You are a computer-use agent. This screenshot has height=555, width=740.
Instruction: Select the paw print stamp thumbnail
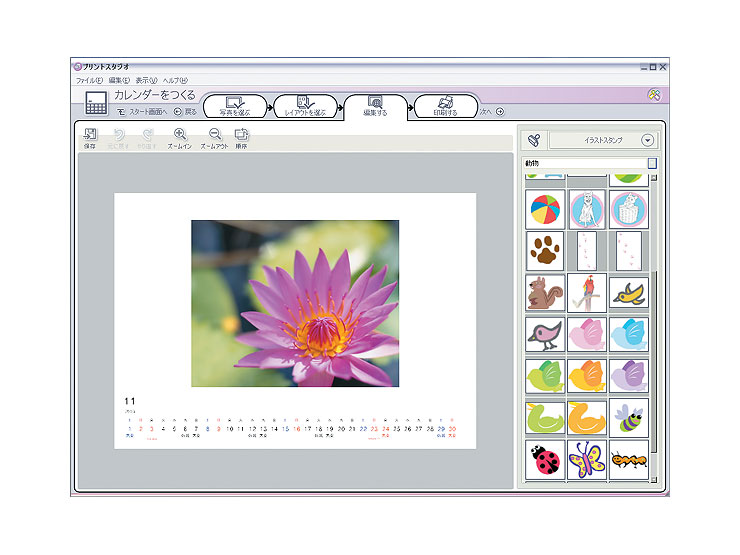click(x=545, y=250)
